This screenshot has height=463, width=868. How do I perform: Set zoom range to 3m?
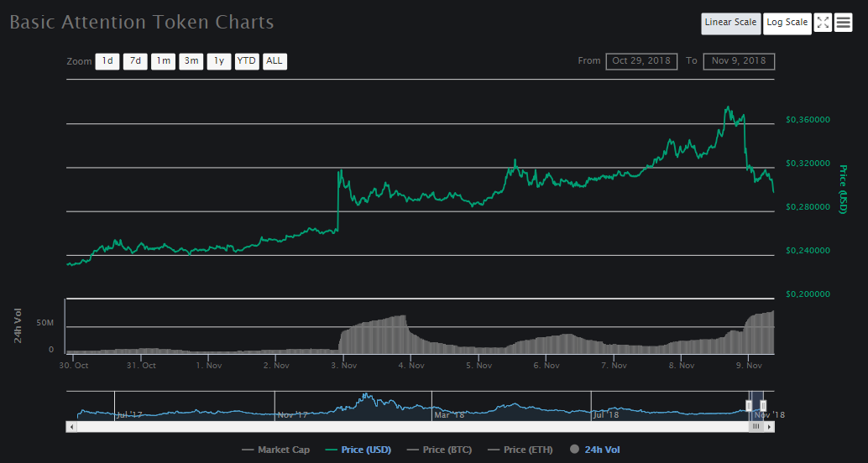191,61
